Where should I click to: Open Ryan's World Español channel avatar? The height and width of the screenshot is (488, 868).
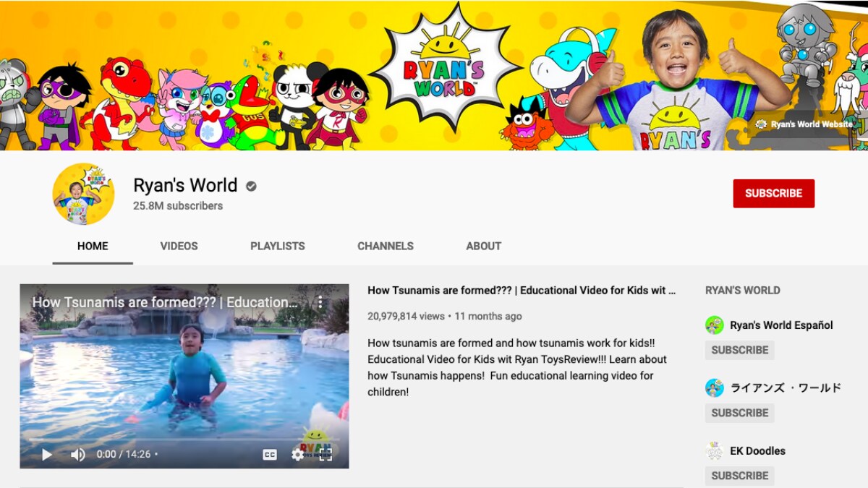(715, 325)
